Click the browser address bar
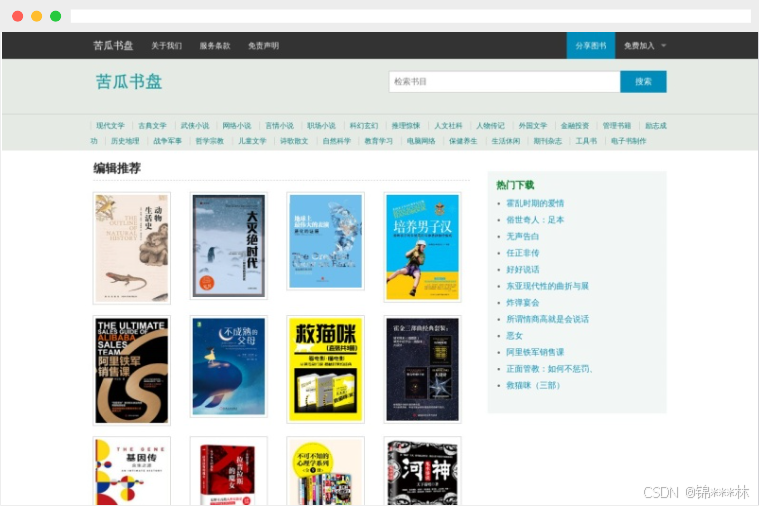 [x=410, y=16]
